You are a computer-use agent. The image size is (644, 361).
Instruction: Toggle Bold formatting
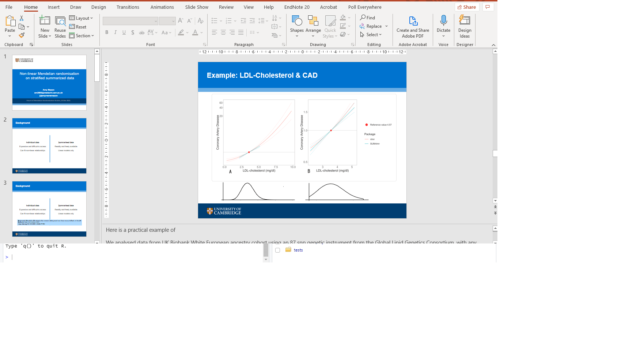click(x=107, y=32)
